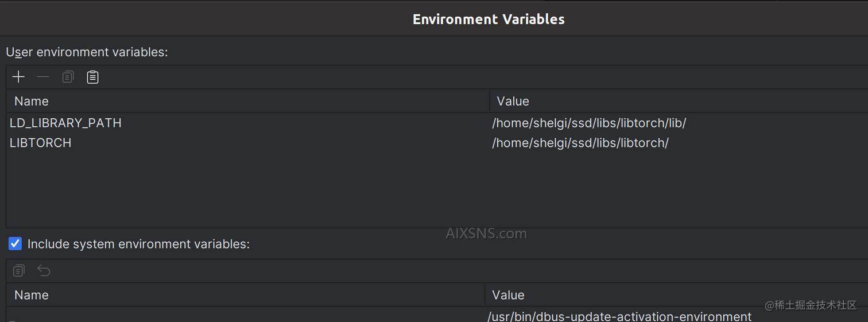Select the LIBTORCH variable name
The image size is (868, 322).
41,143
